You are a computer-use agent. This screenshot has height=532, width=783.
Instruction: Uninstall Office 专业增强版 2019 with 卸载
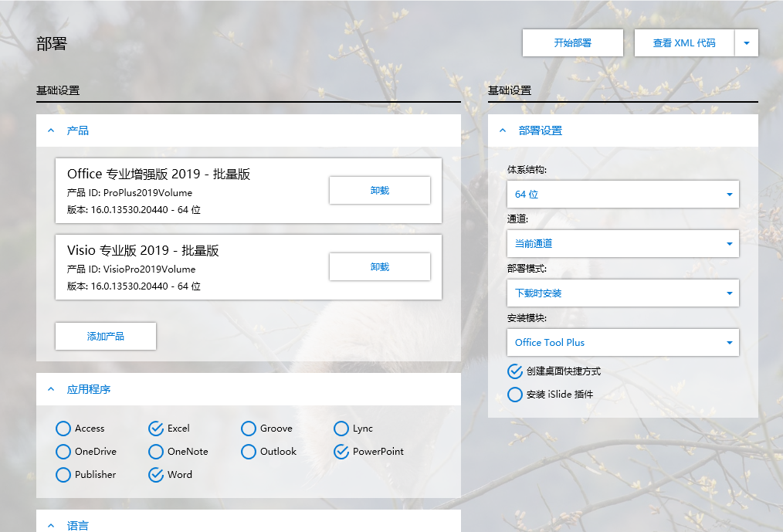tap(379, 190)
